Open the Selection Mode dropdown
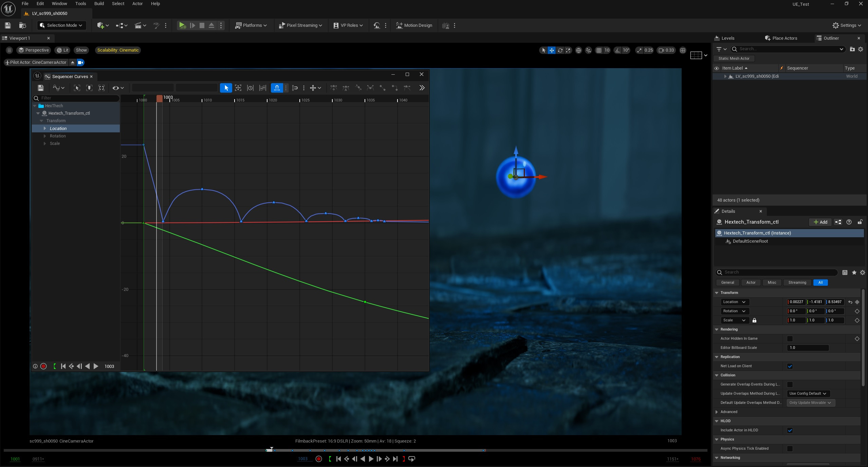This screenshot has width=868, height=467. click(61, 25)
